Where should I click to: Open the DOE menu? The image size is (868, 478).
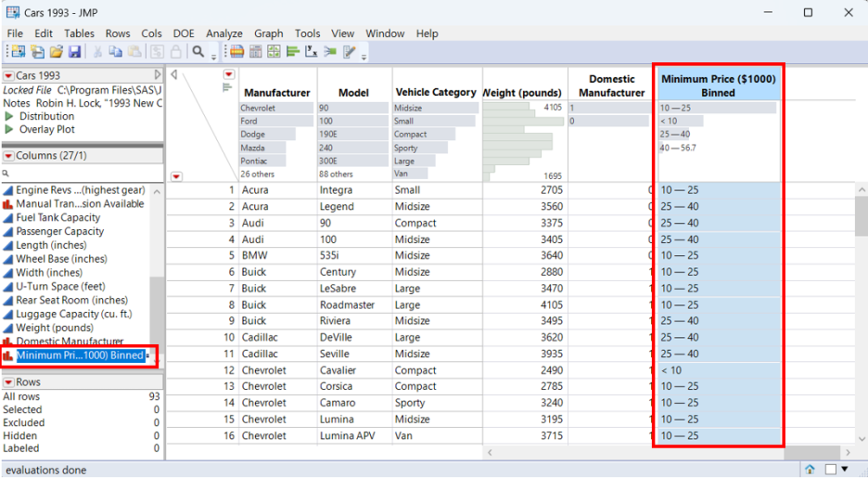click(x=184, y=33)
